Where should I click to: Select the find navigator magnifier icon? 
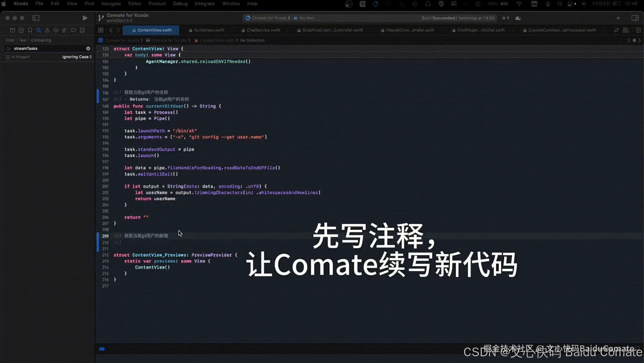click(x=39, y=30)
